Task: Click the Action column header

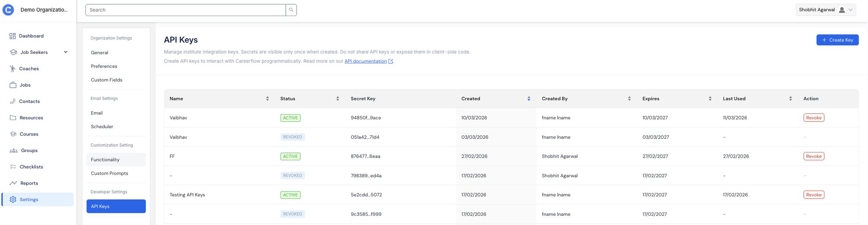Action: click(811, 99)
